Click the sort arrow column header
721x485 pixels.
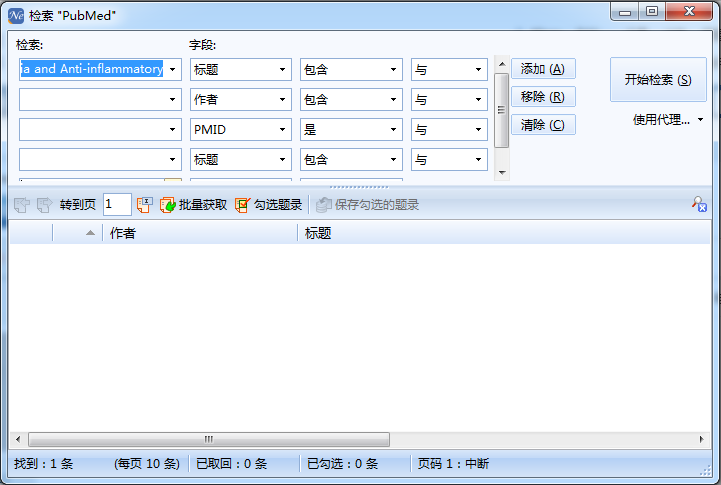click(77, 233)
